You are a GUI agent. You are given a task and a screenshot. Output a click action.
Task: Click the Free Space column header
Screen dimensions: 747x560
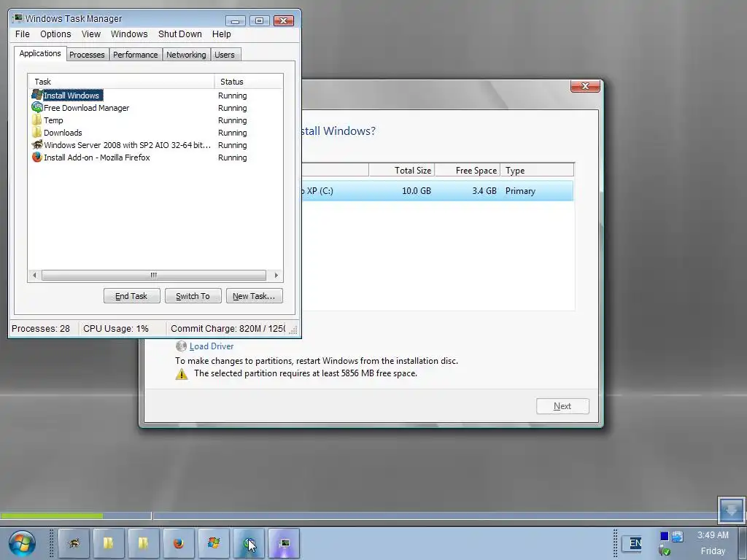(468, 170)
